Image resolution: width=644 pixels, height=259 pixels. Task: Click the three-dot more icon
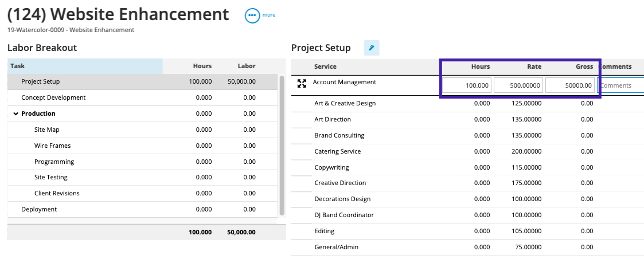(252, 15)
